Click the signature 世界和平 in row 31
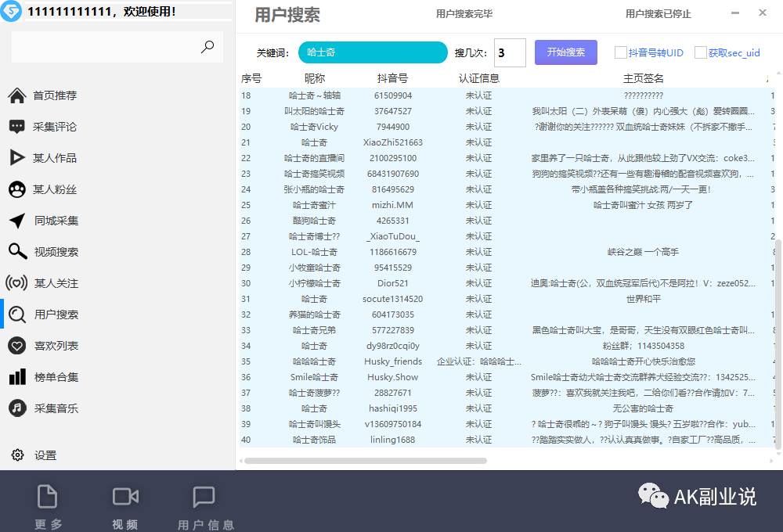783x532 pixels. pos(643,299)
